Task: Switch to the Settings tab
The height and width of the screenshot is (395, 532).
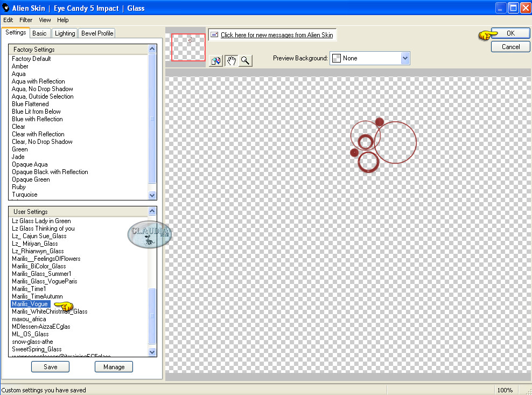Action: 16,33
